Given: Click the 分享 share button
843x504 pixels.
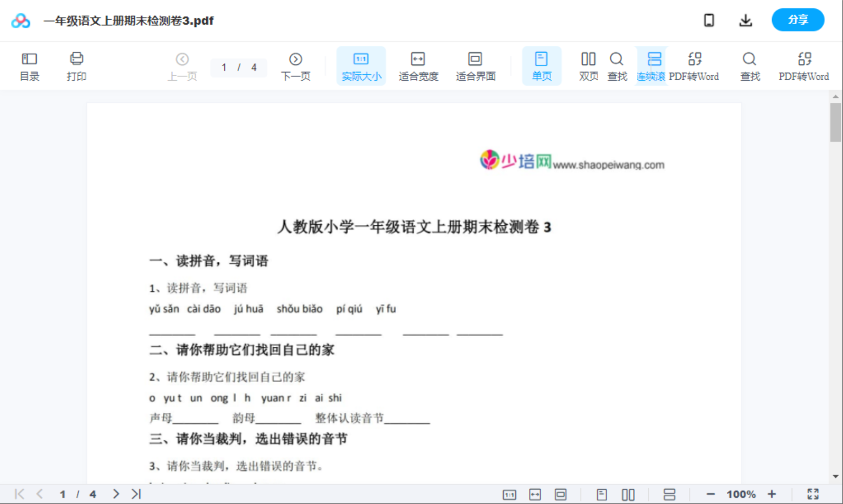Looking at the screenshot, I should 798,20.
